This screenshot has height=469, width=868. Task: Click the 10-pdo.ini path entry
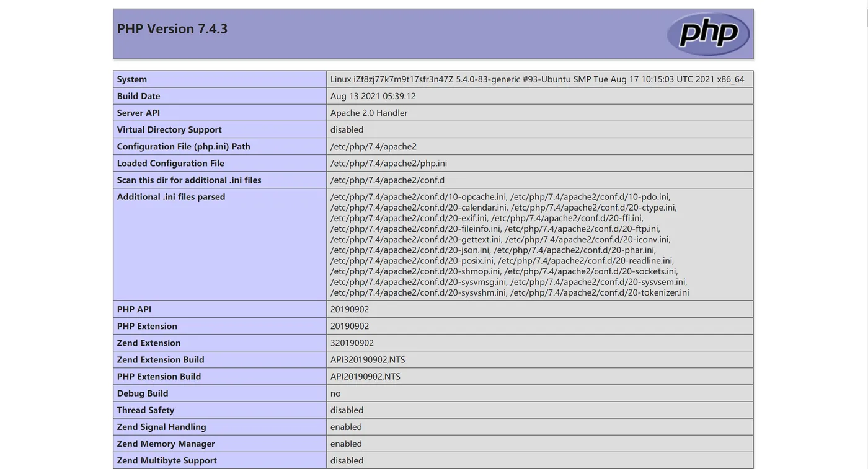tap(590, 196)
